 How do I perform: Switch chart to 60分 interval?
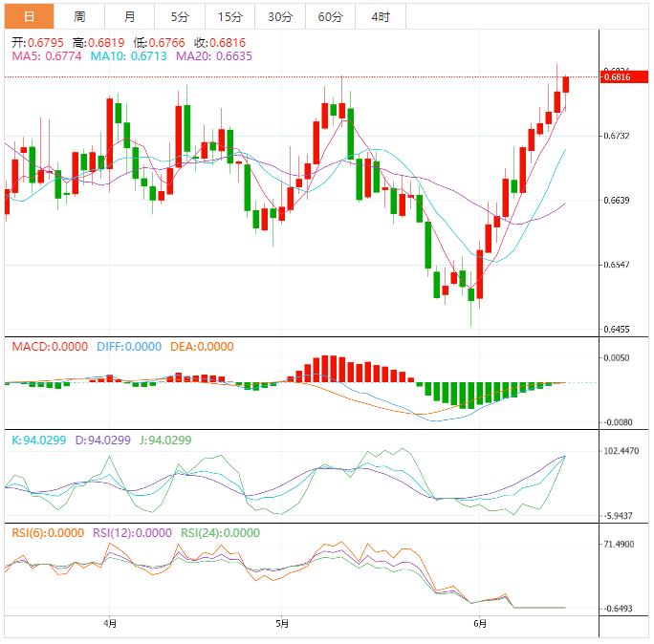[330, 17]
